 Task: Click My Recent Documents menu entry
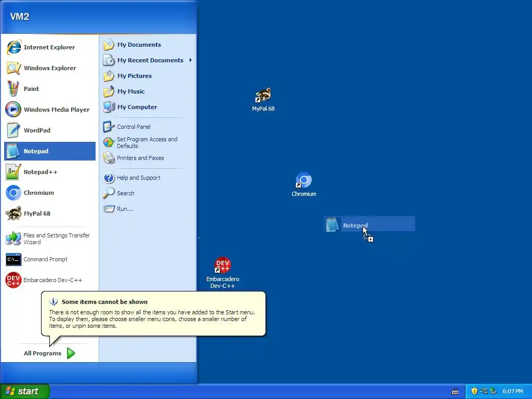(x=148, y=60)
